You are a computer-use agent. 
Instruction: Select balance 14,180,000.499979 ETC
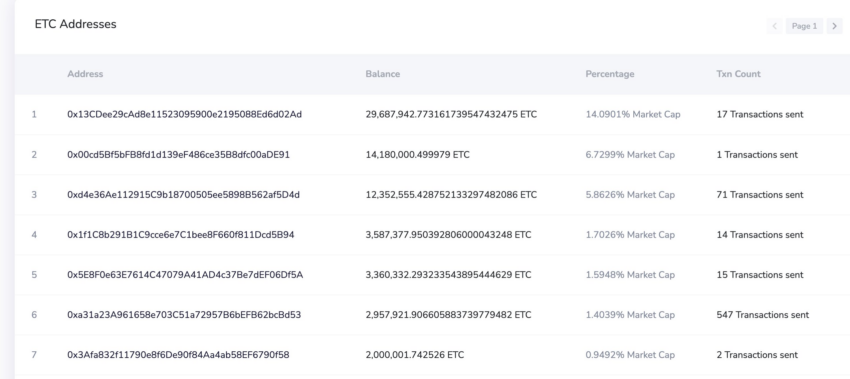tap(417, 155)
